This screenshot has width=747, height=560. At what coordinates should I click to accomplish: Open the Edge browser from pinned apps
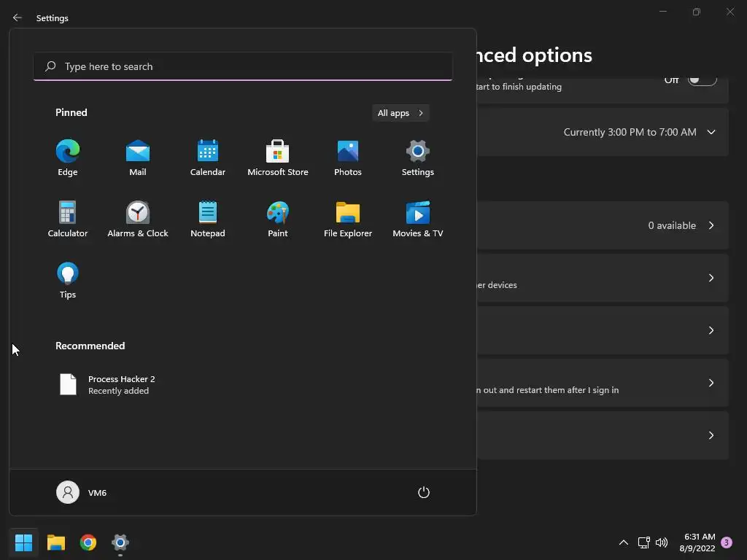point(68,158)
